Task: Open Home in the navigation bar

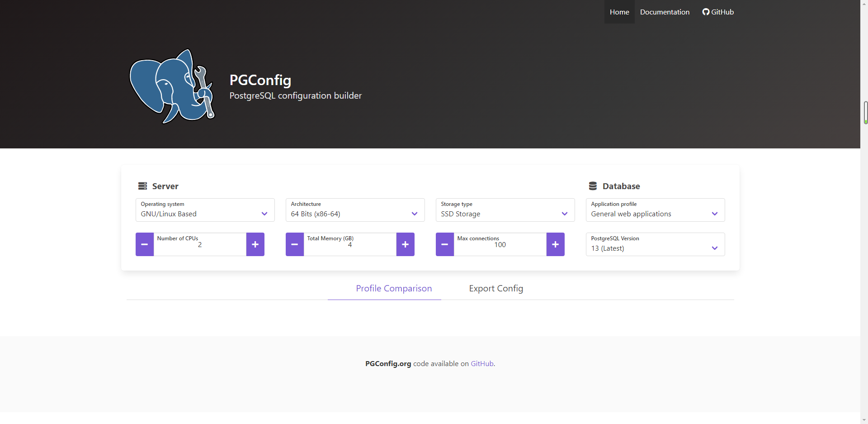Action: tap(619, 12)
